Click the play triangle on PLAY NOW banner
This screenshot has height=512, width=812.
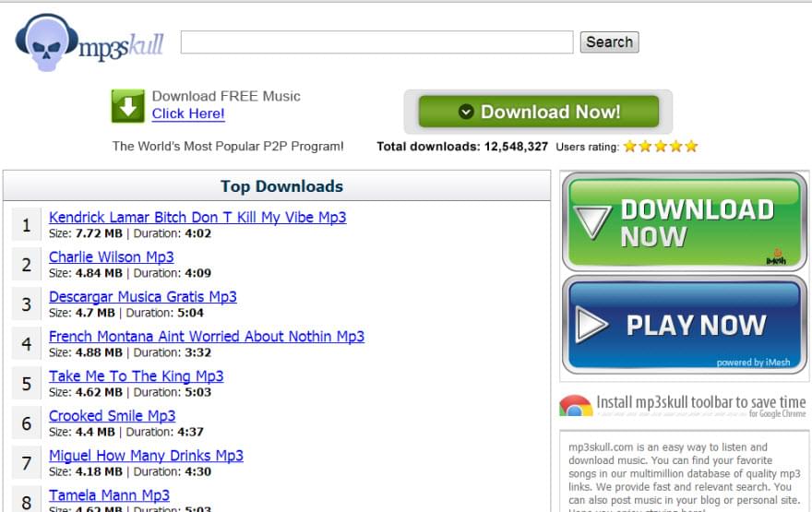[591, 325]
